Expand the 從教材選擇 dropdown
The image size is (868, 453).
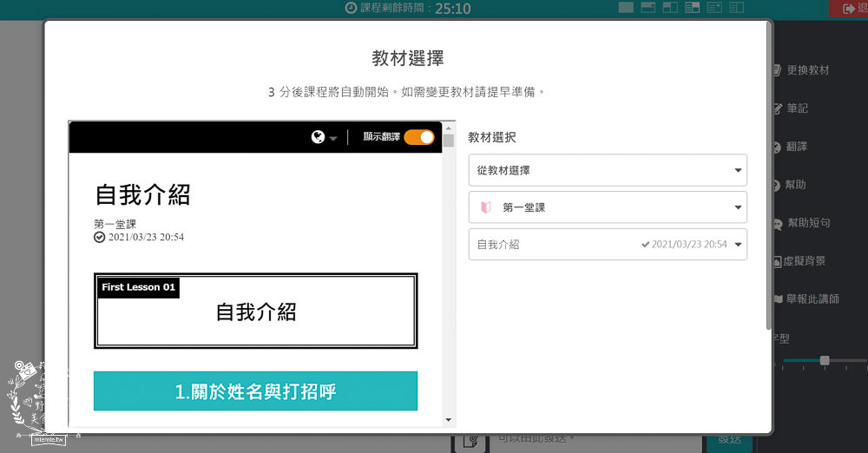(x=608, y=170)
